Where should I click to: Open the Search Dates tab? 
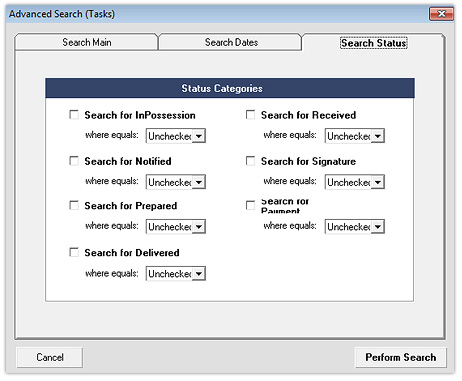pos(231,42)
